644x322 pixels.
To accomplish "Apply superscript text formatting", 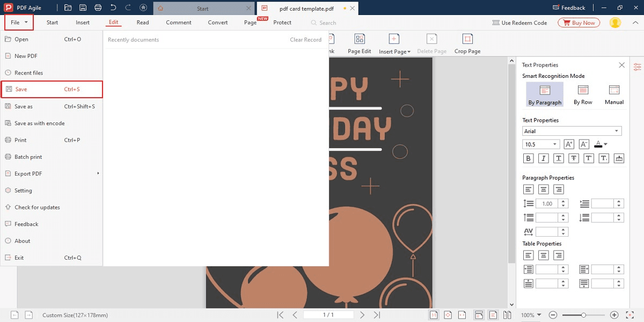I will pyautogui.click(x=589, y=158).
